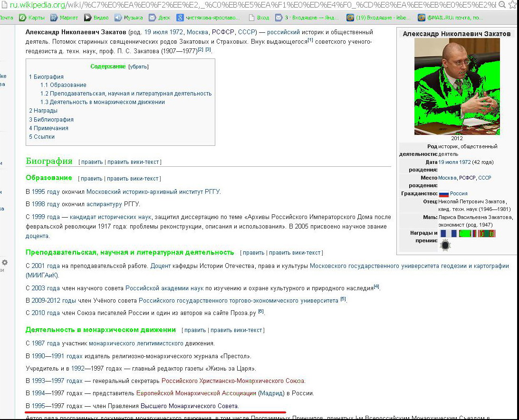This screenshot has width=519, height=420.
Task: Open the легитимистского link
Action: (x=160, y=344)
